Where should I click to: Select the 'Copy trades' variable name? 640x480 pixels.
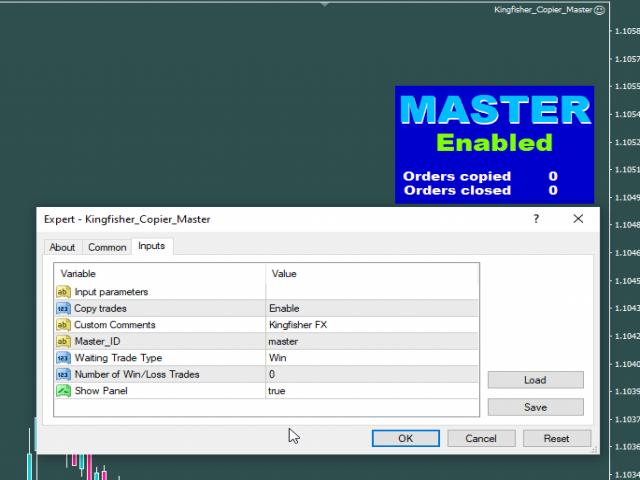click(100, 309)
